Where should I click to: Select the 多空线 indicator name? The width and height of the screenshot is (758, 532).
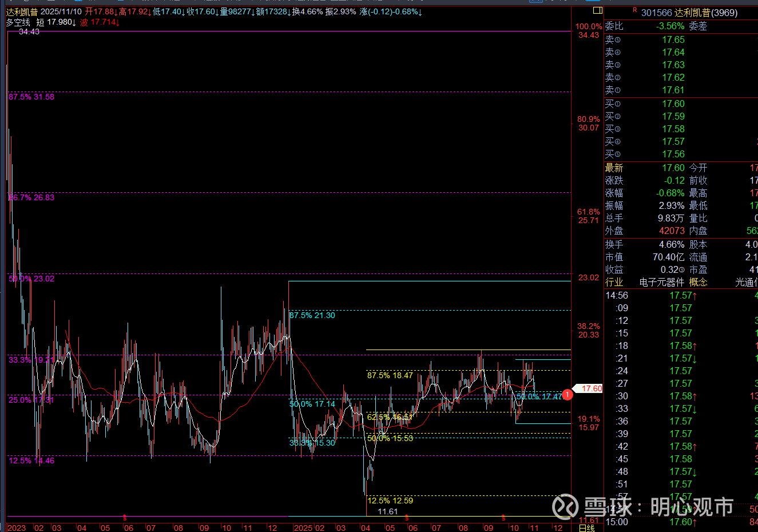coord(18,22)
